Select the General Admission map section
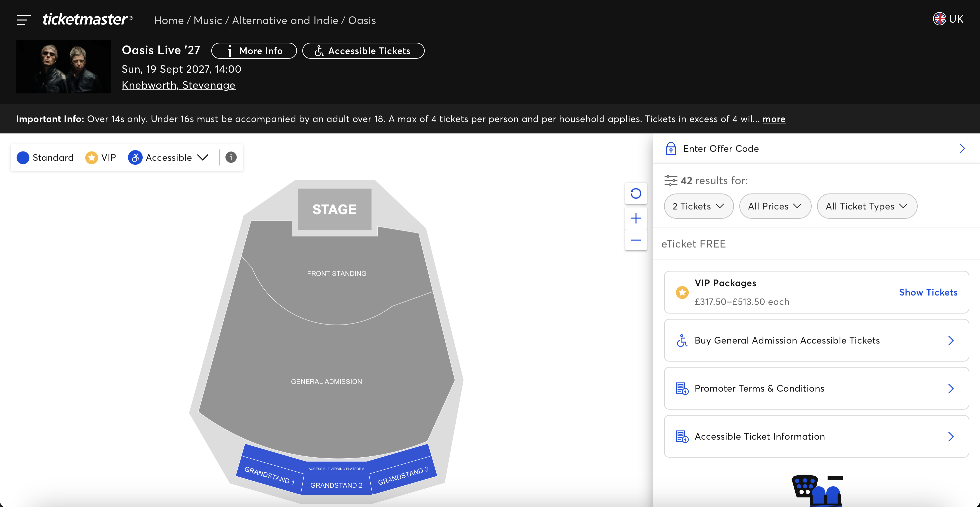Image resolution: width=980 pixels, height=507 pixels. pos(326,381)
